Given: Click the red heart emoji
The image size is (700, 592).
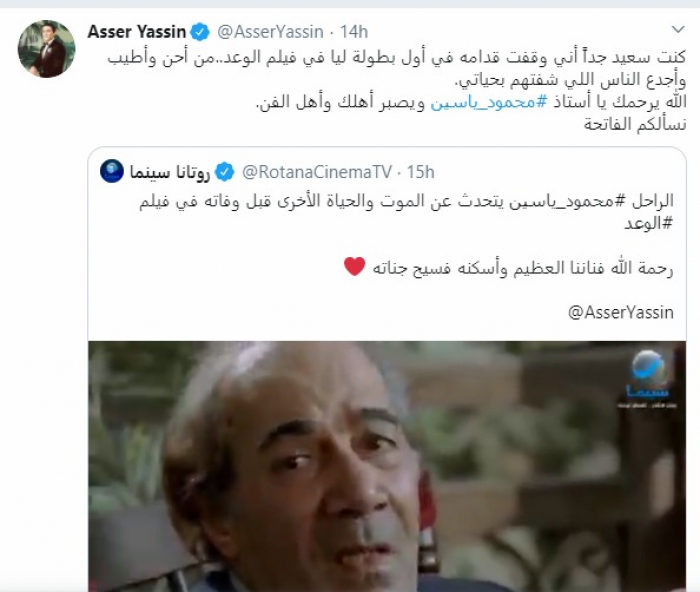Looking at the screenshot, I should (x=355, y=267).
